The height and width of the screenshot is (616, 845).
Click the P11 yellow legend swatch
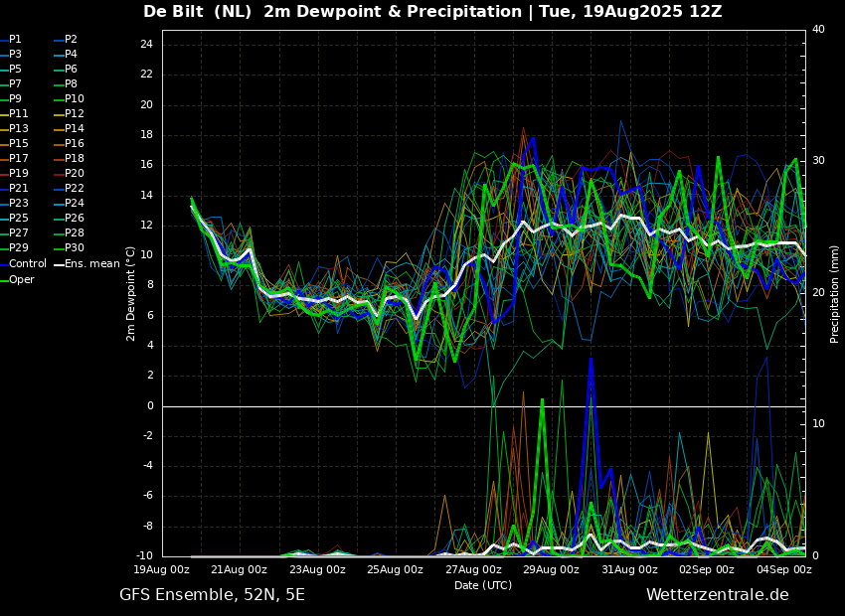4,114
